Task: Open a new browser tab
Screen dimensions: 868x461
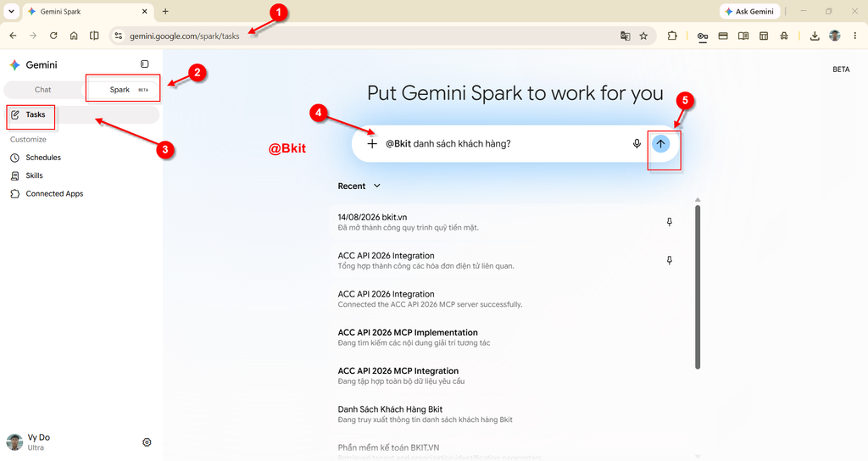Action: [x=165, y=11]
